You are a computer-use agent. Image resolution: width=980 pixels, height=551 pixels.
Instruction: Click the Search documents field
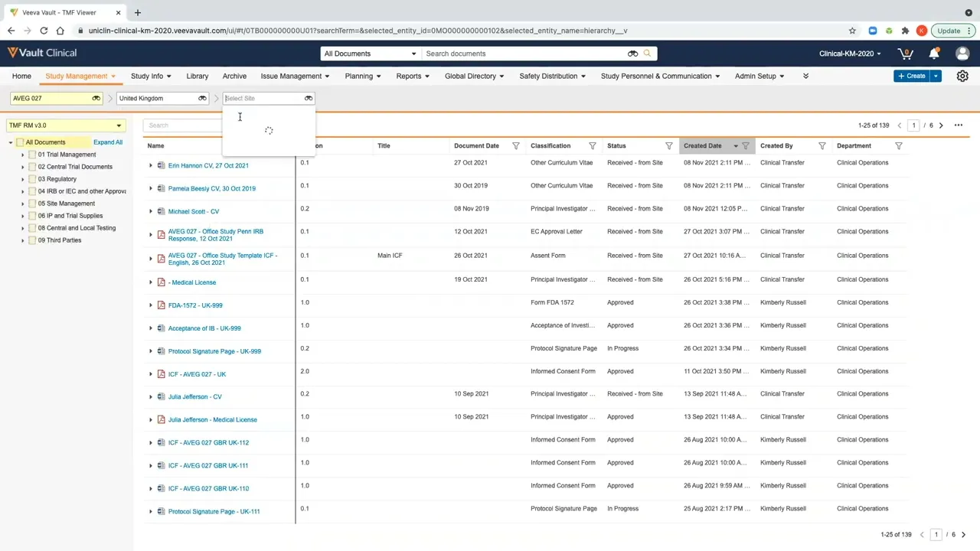(x=524, y=54)
